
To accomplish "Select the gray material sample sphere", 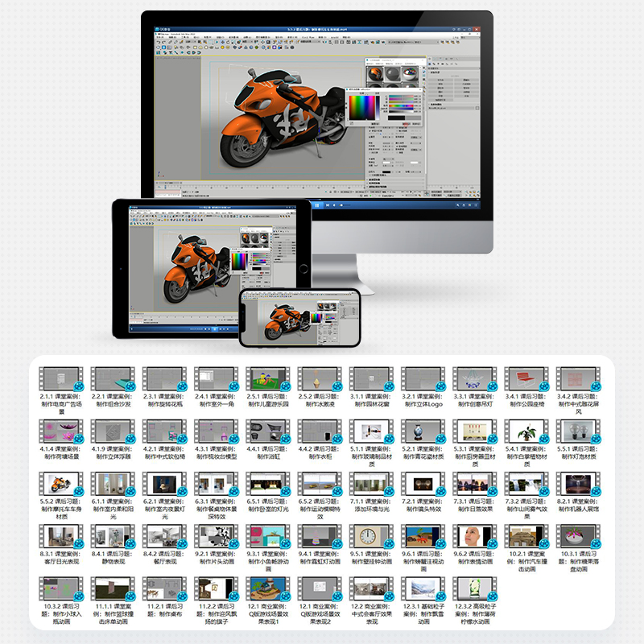I will tap(392, 74).
